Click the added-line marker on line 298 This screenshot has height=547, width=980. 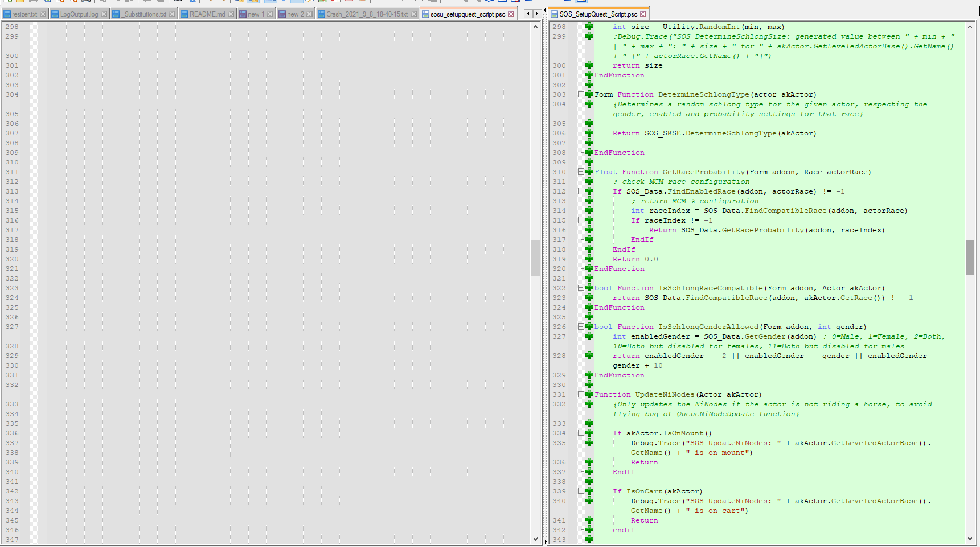(x=589, y=27)
